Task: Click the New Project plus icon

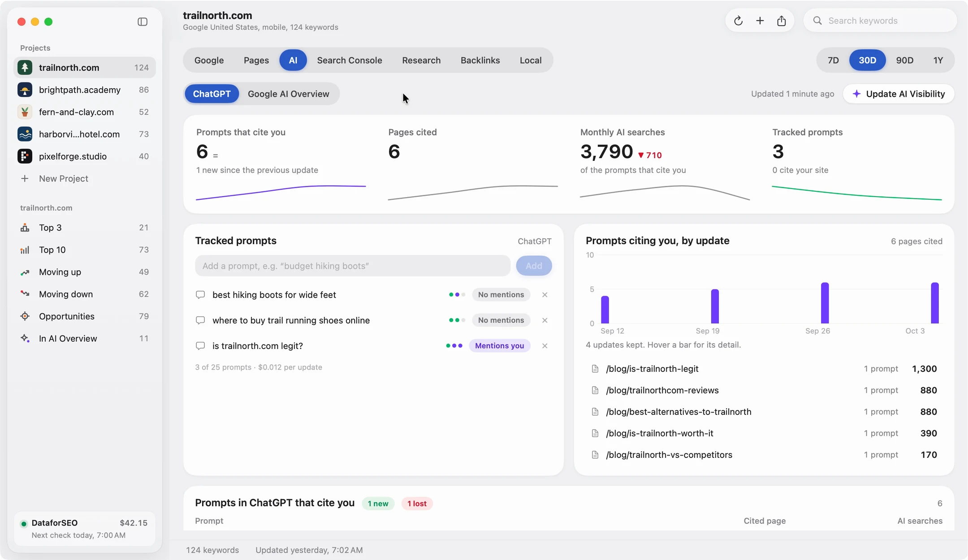Action: click(25, 178)
